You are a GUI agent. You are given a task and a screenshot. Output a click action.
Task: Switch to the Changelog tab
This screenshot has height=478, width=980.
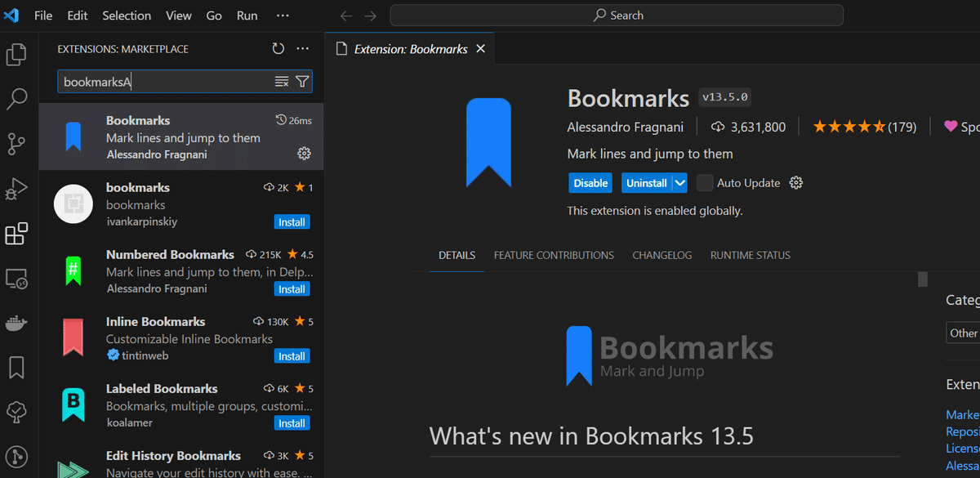click(x=662, y=255)
